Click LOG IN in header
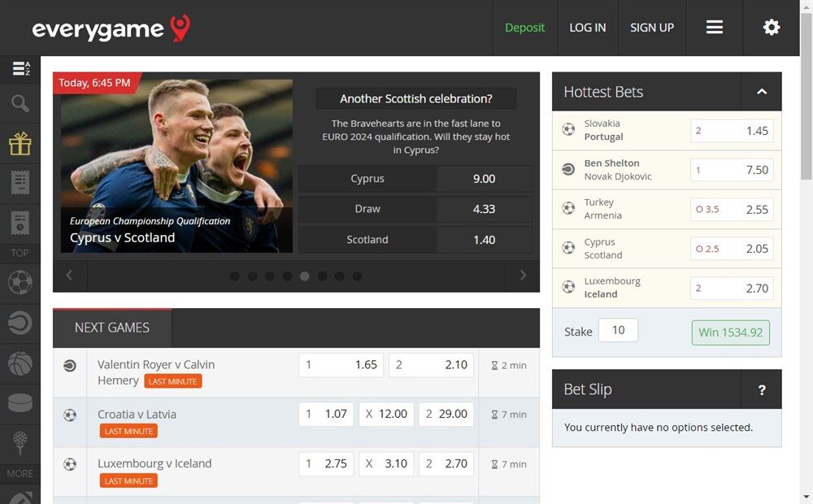 (x=588, y=28)
